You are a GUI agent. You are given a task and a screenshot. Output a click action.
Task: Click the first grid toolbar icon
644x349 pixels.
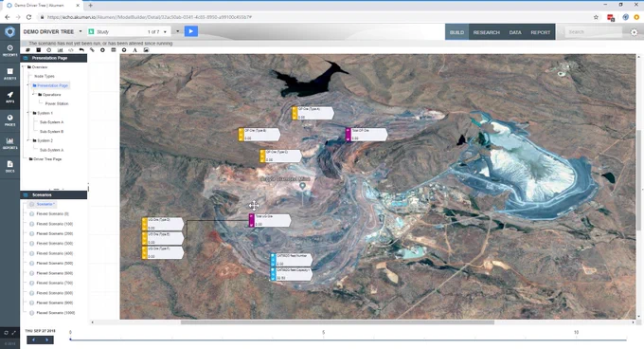pyautogui.click(x=27, y=50)
